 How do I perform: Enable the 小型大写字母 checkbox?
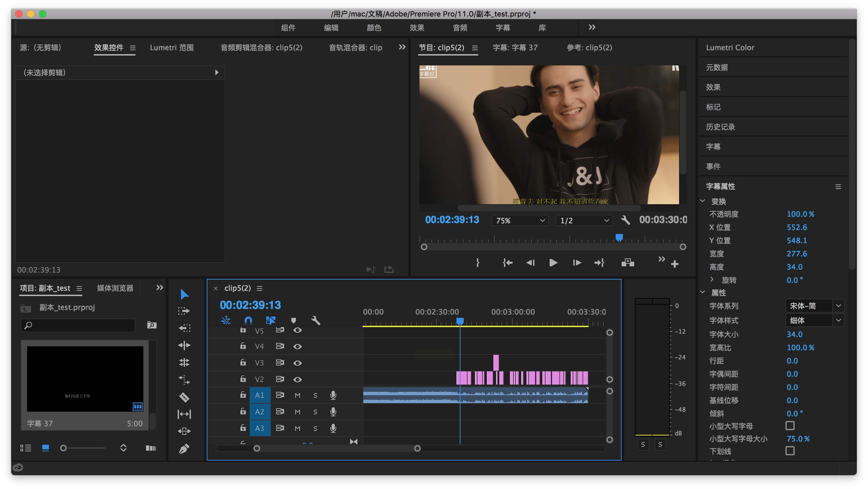(x=789, y=426)
